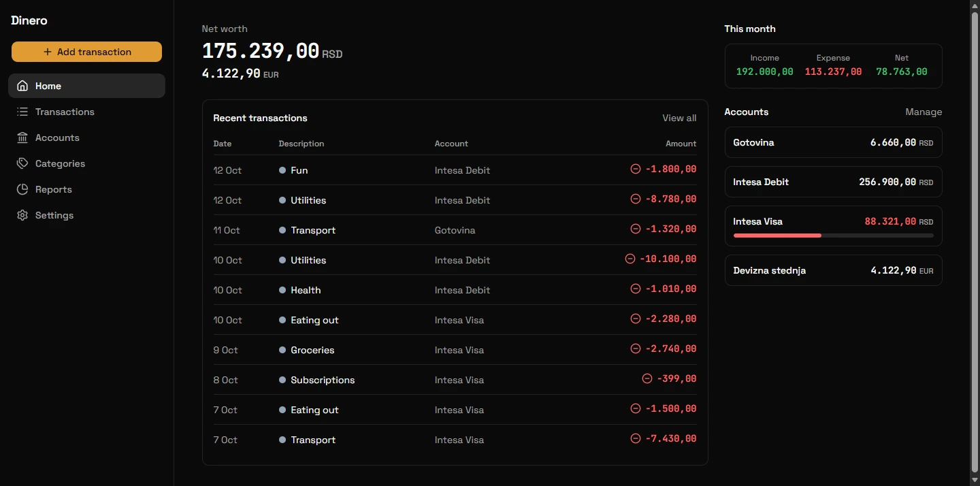Open the Intesa Debit account card
Screen dimensions: 980x486
click(x=833, y=182)
